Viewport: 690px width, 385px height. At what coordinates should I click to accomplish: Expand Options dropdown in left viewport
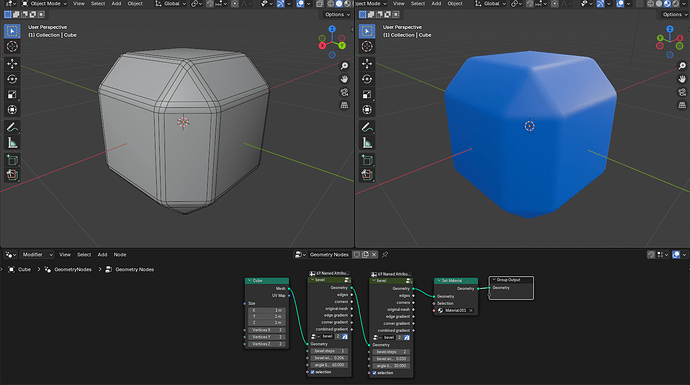(337, 15)
